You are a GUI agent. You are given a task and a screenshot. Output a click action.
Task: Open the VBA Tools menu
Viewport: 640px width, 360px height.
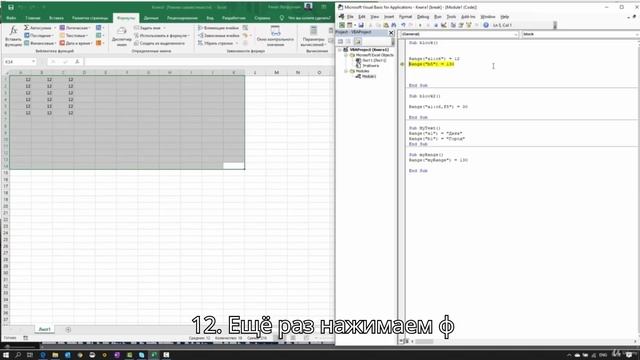click(451, 17)
